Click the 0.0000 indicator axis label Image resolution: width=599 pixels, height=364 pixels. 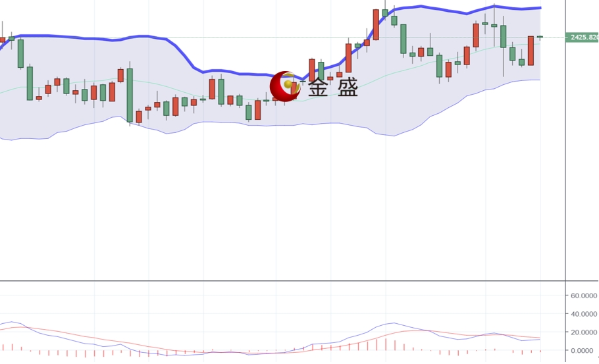point(585,350)
